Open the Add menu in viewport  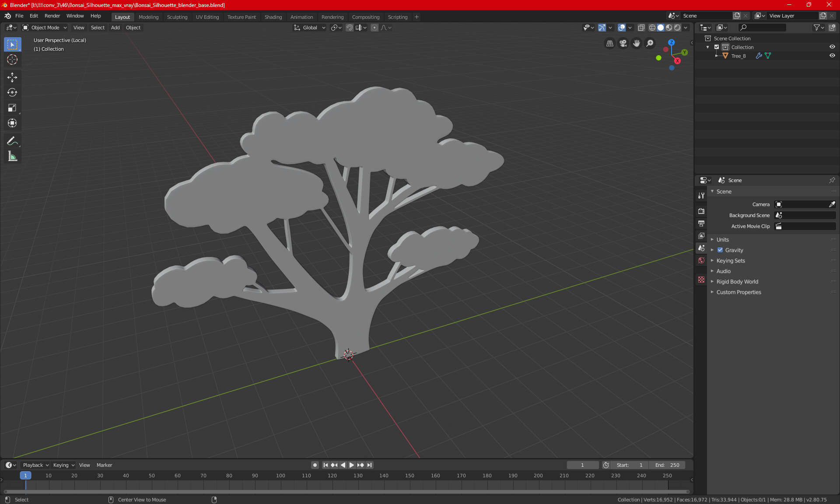point(115,28)
